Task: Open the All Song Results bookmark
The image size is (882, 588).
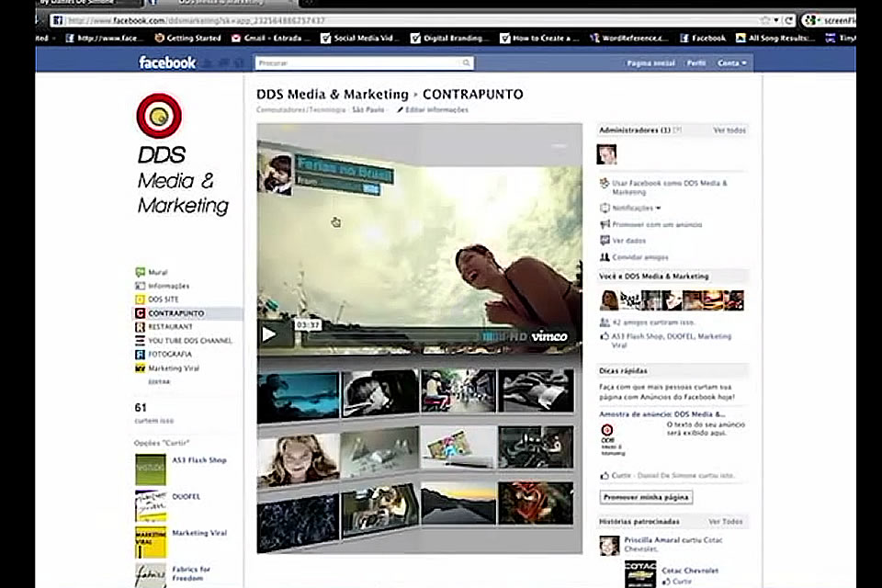Action: click(775, 39)
